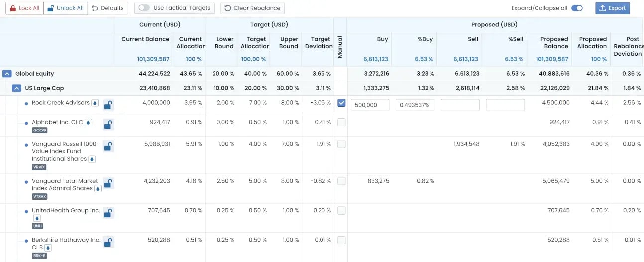Screen dimensions: 644x262
Task: Click the droplet icon beside Alphabet Inc. Cl C
Action: pos(88,122)
